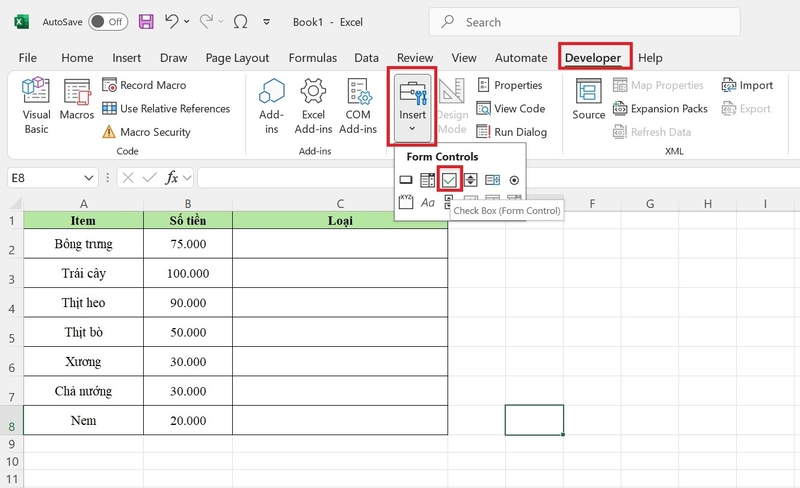
Task: Select the cell containing Nem
Action: (x=84, y=420)
